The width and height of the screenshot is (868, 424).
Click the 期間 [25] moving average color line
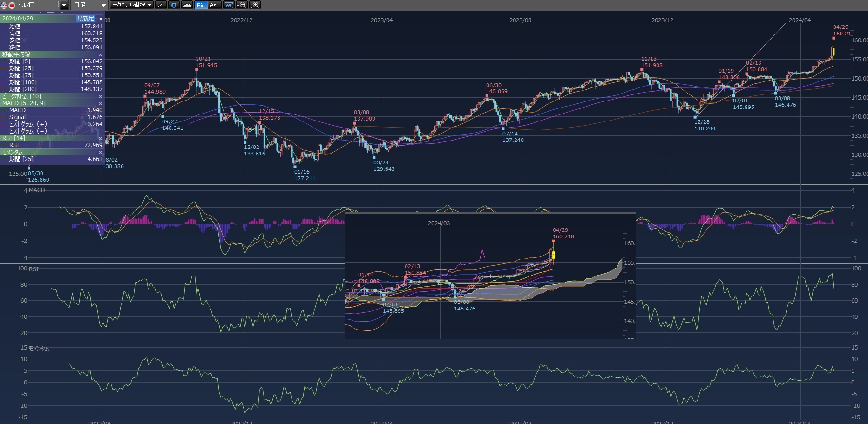(4, 68)
